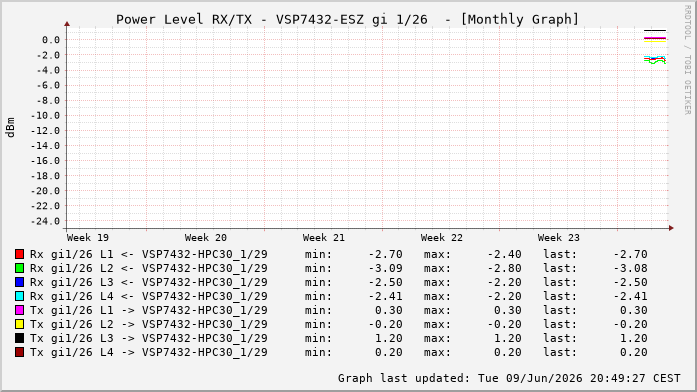Click the red Rx L1 legend swatch
This screenshot has width=697, height=392.
pos(19,254)
